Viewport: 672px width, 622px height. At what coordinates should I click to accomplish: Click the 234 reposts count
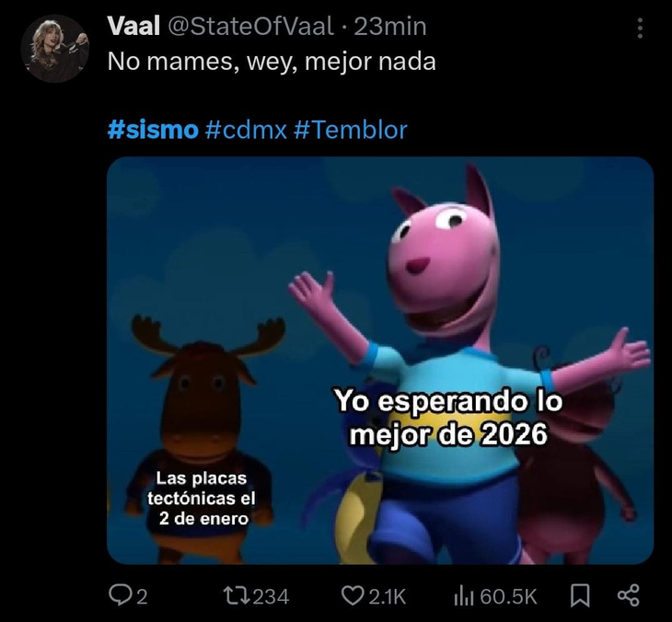pos(271,596)
